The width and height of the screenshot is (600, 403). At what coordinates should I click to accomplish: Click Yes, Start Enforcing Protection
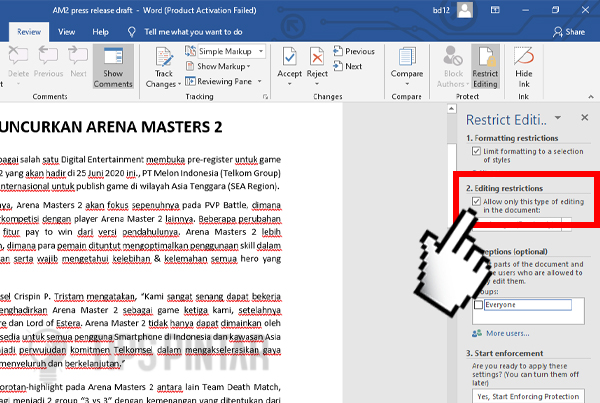tap(528, 396)
